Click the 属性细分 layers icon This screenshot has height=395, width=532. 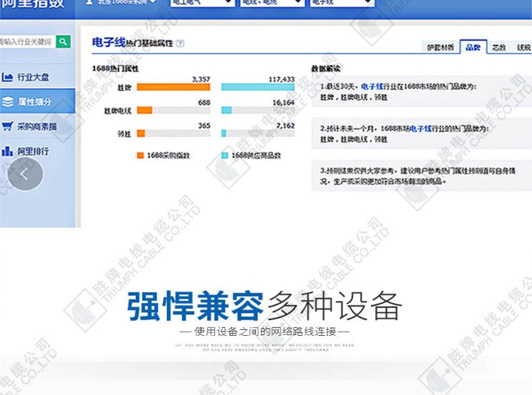point(7,102)
